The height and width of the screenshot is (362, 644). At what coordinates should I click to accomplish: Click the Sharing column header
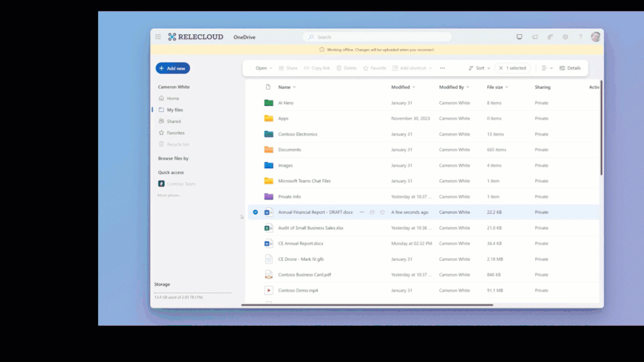542,87
